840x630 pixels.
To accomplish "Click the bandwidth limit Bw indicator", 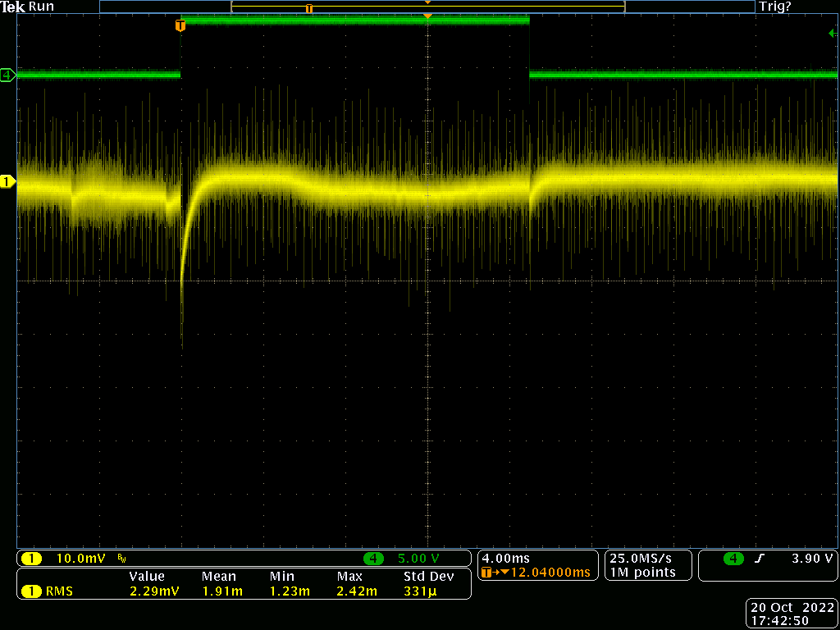I will pyautogui.click(x=121, y=559).
